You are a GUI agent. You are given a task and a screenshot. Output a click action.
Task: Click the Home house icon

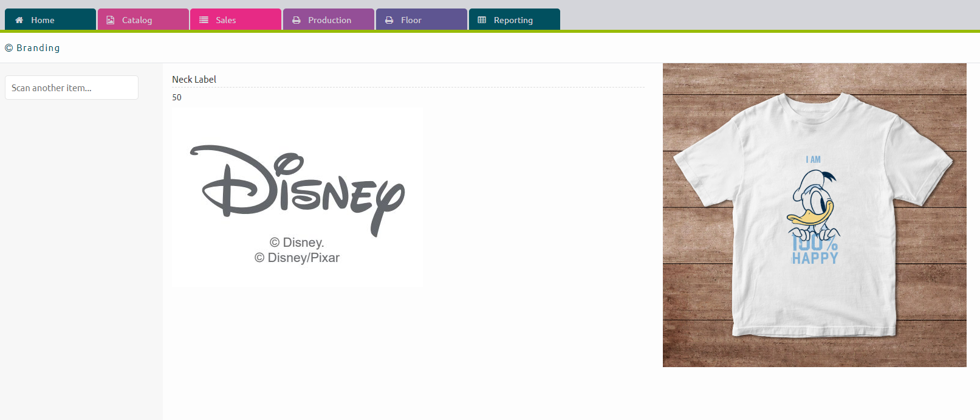point(19,20)
